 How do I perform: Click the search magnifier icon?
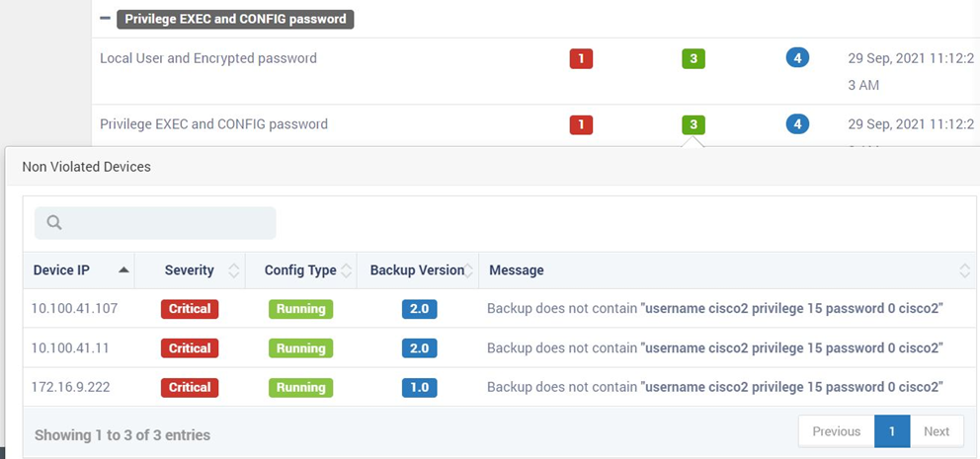point(54,223)
